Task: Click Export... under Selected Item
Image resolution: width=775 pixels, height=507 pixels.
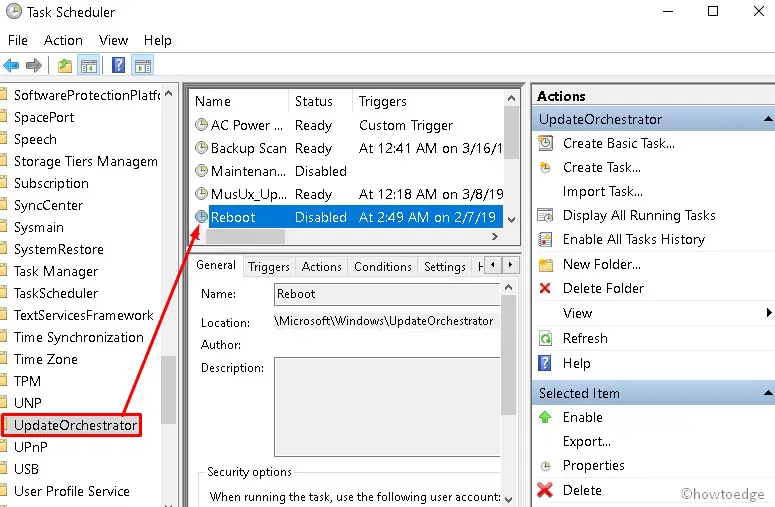Action: coord(587,441)
